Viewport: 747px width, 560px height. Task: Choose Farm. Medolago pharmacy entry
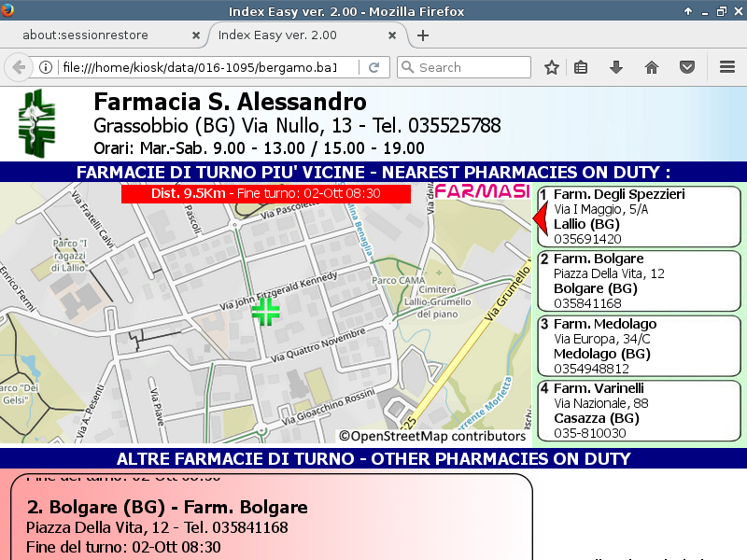pos(639,345)
